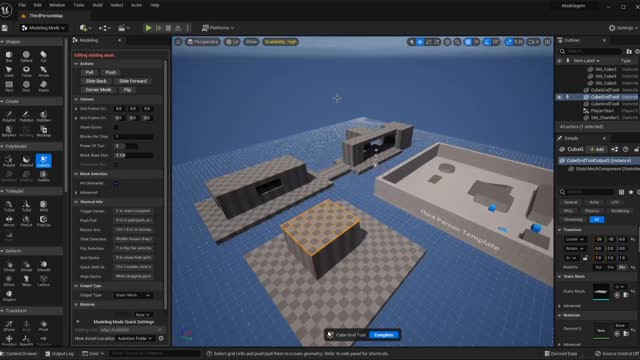Select the Rectangle shape tool

(9, 86)
